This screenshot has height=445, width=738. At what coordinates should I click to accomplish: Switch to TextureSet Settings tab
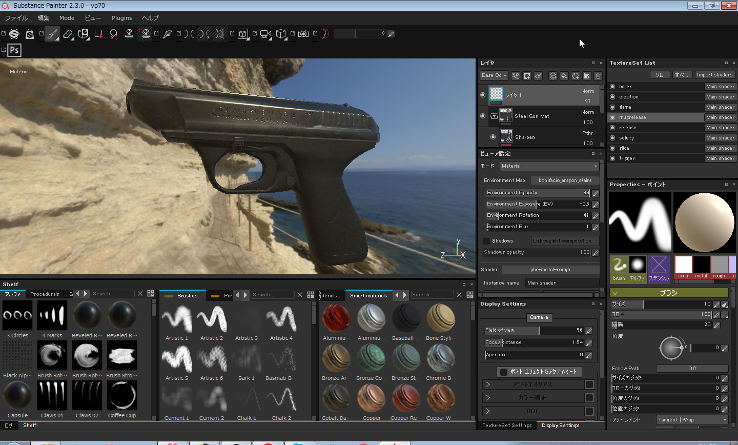click(x=507, y=425)
